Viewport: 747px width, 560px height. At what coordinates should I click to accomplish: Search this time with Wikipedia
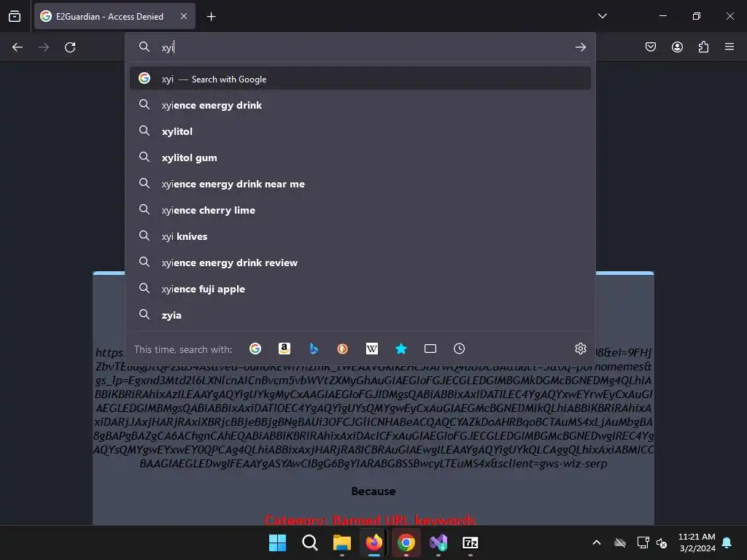point(371,349)
